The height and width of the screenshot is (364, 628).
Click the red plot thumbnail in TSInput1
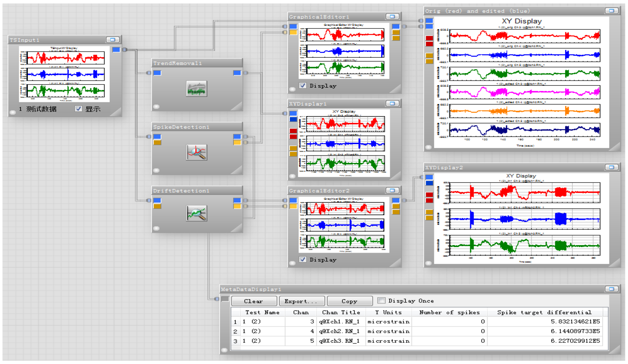point(65,58)
